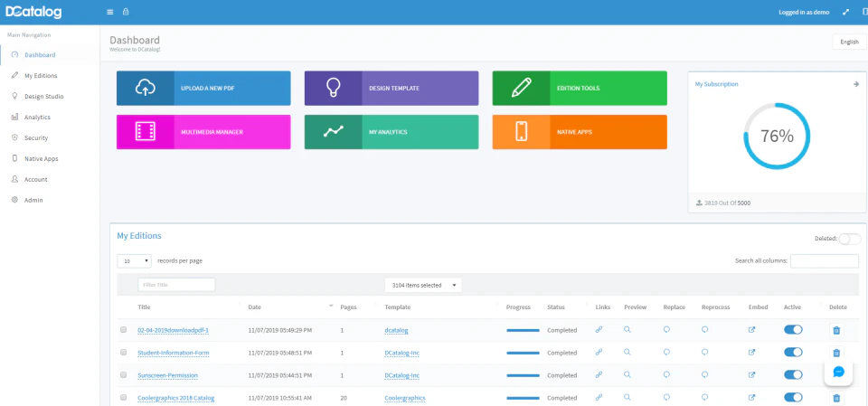868x406 pixels.
Task: Toggle the Deleted switch
Action: tap(850, 239)
